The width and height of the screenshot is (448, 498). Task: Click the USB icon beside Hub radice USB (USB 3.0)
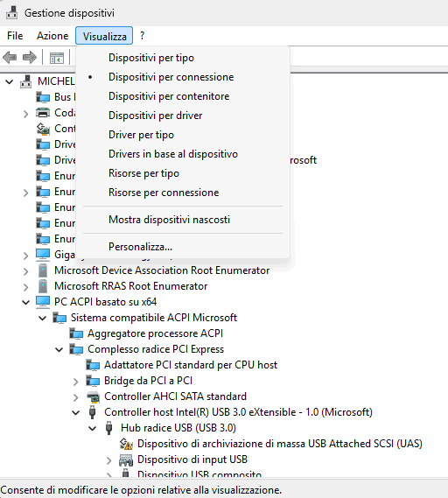tap(108, 428)
